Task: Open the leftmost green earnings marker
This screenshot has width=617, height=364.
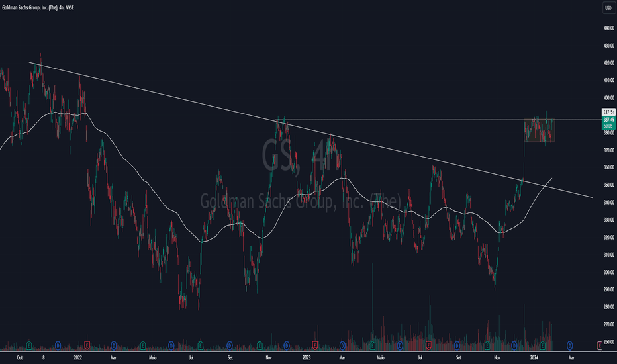Action: coord(30,345)
